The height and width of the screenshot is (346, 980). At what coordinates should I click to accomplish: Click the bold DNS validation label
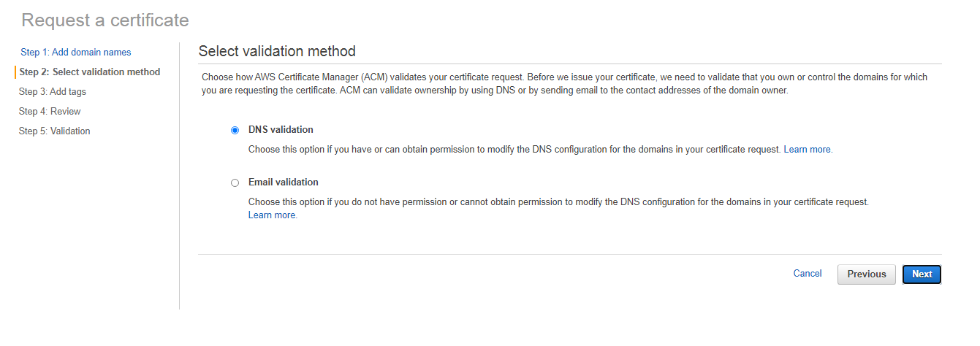(281, 130)
